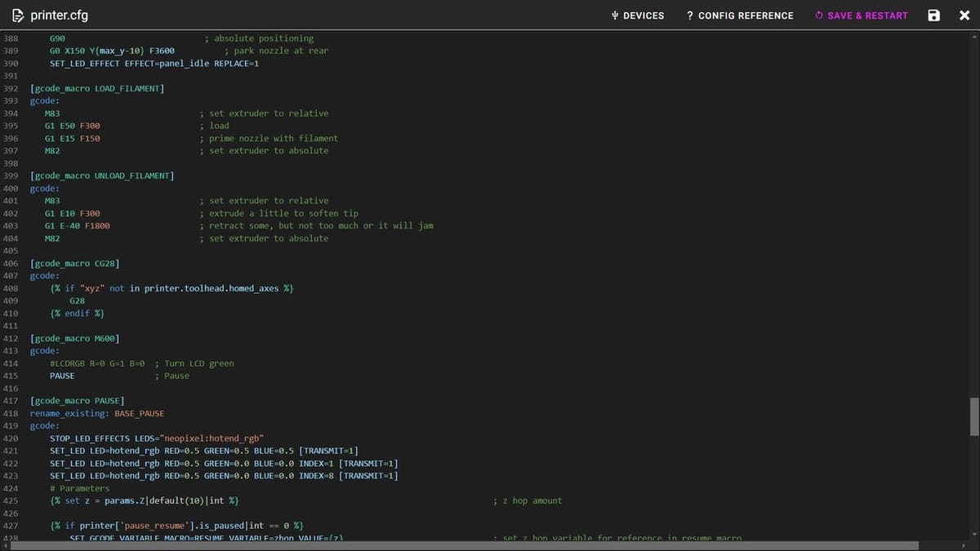The height and width of the screenshot is (551, 980).
Task: Click the vertical scrollbar thumb
Action: 974,417
